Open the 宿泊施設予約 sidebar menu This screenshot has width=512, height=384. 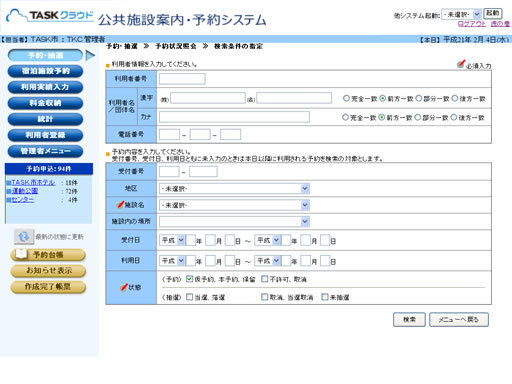[45, 71]
